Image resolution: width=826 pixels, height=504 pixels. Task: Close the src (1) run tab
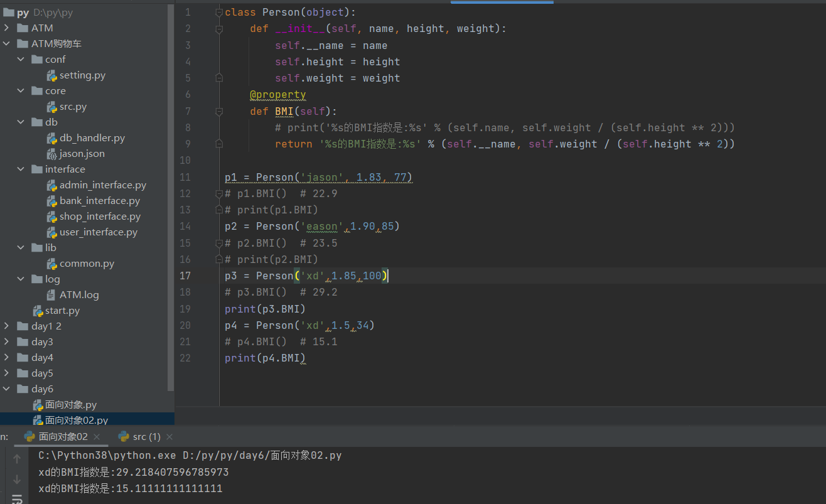point(169,437)
